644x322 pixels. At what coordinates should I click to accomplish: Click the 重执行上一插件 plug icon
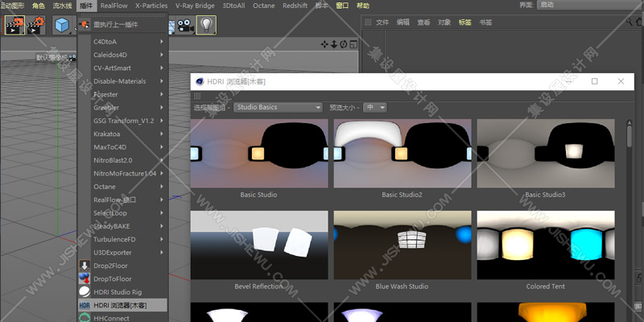pyautogui.click(x=85, y=25)
